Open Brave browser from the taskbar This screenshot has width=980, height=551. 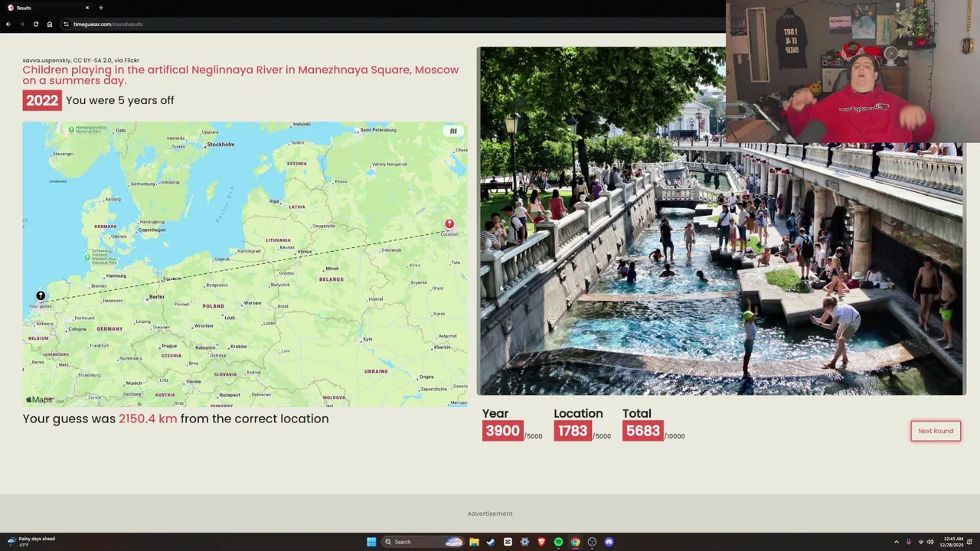click(x=541, y=542)
